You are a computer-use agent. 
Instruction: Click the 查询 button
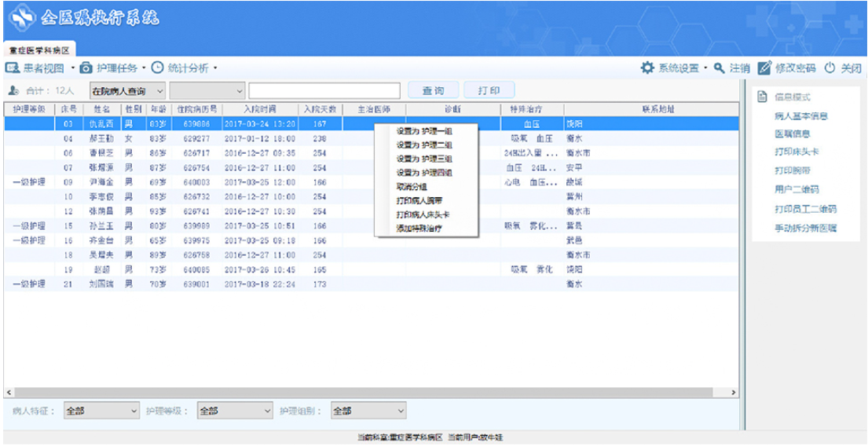tap(434, 91)
